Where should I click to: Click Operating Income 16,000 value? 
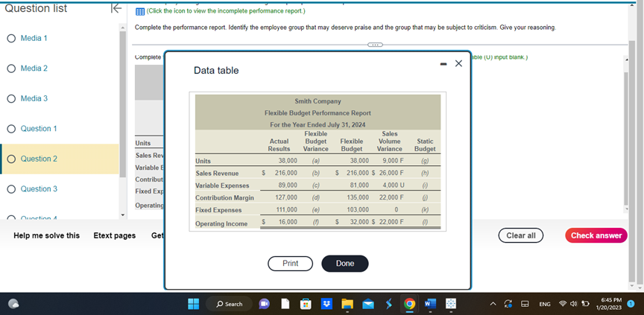pos(288,222)
